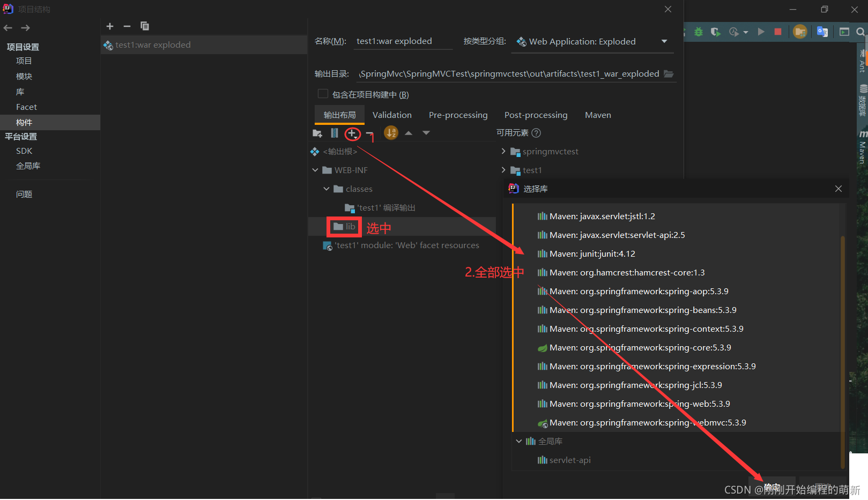Select 全局库 under platform settings
The image size is (868, 500).
pyautogui.click(x=28, y=166)
